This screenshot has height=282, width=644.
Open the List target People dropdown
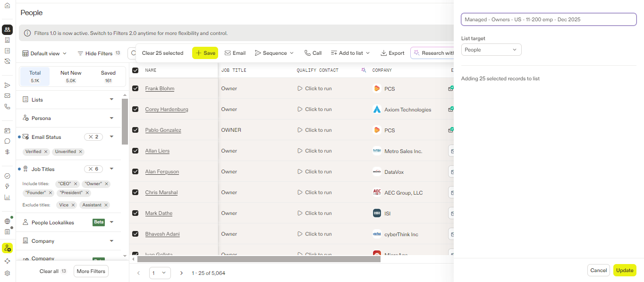(x=491, y=50)
